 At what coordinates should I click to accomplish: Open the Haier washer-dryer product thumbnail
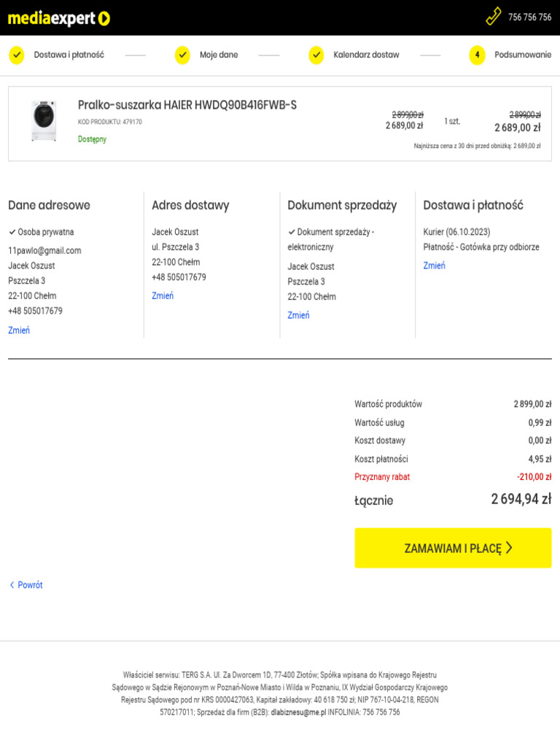(44, 121)
